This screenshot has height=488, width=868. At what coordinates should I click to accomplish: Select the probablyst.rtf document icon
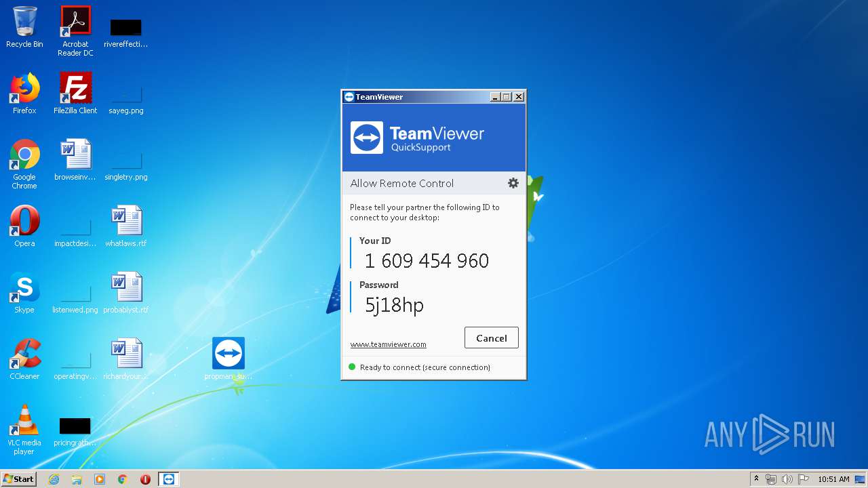click(126, 293)
